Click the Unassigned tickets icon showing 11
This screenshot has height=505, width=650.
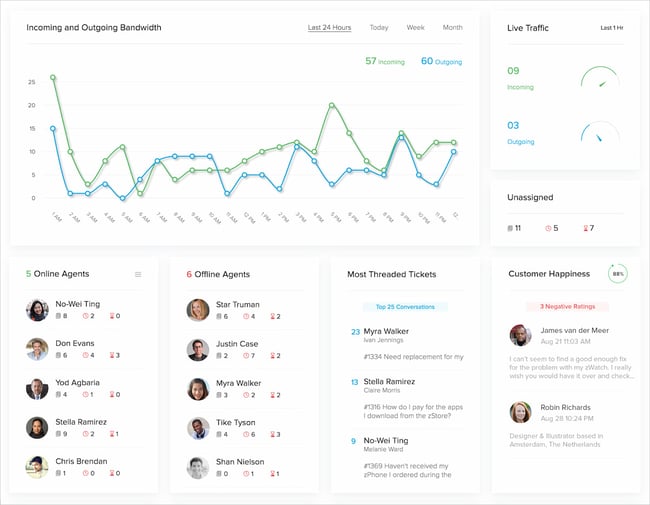point(510,228)
